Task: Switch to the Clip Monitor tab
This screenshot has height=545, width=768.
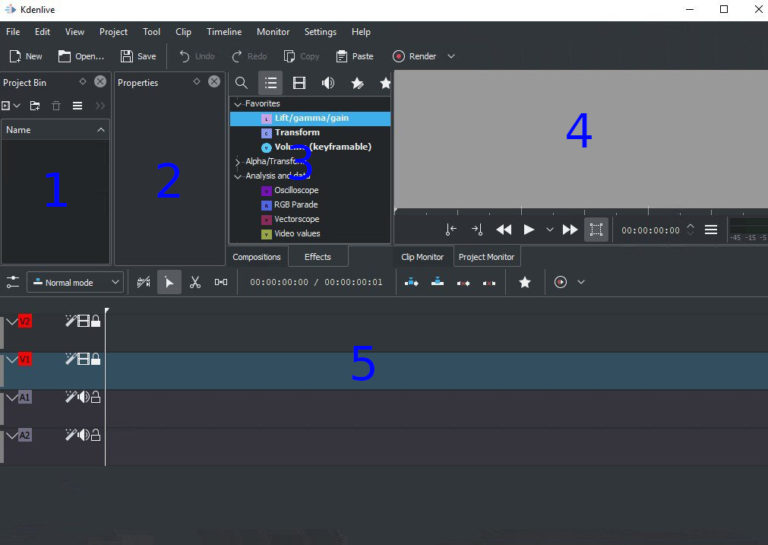Action: pyautogui.click(x=422, y=257)
